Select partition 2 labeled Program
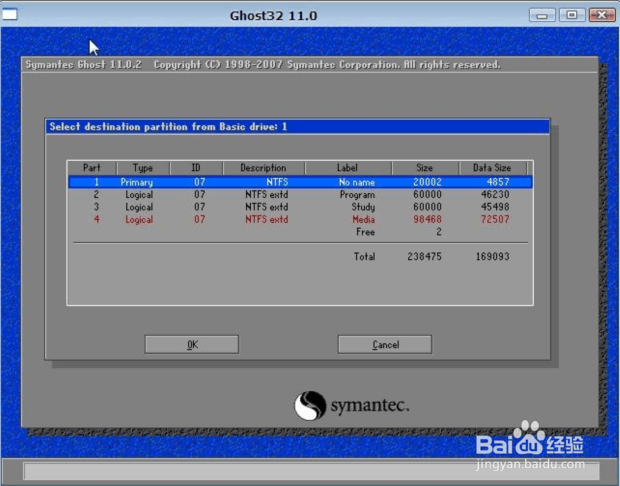The width and height of the screenshot is (620, 486). [x=301, y=195]
